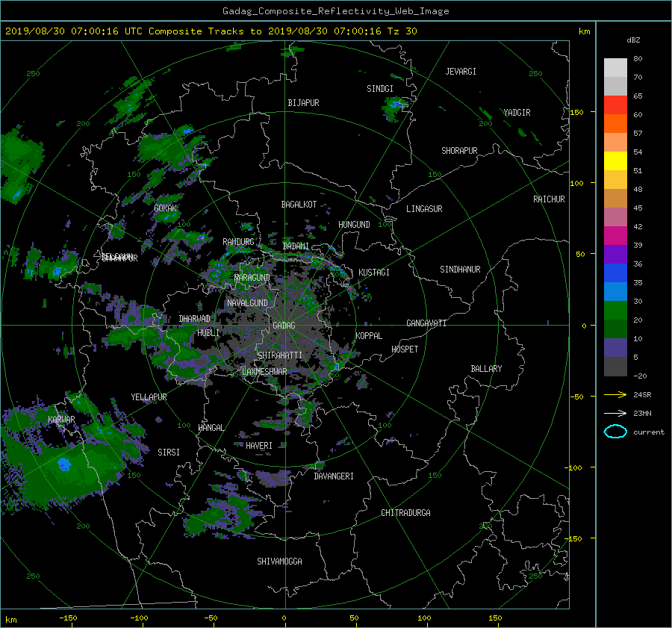The image size is (672, 628).
Task: Click the magenta storm cell near Sindgi
Action: 397,104
